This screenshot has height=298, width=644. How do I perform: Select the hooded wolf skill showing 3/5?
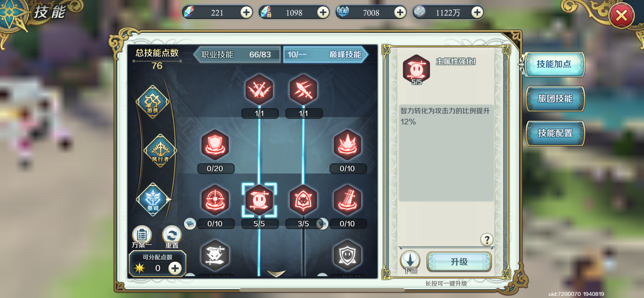click(x=303, y=200)
